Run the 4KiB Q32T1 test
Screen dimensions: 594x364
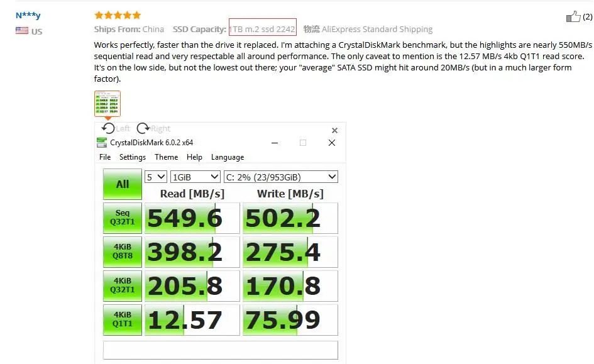coord(123,286)
